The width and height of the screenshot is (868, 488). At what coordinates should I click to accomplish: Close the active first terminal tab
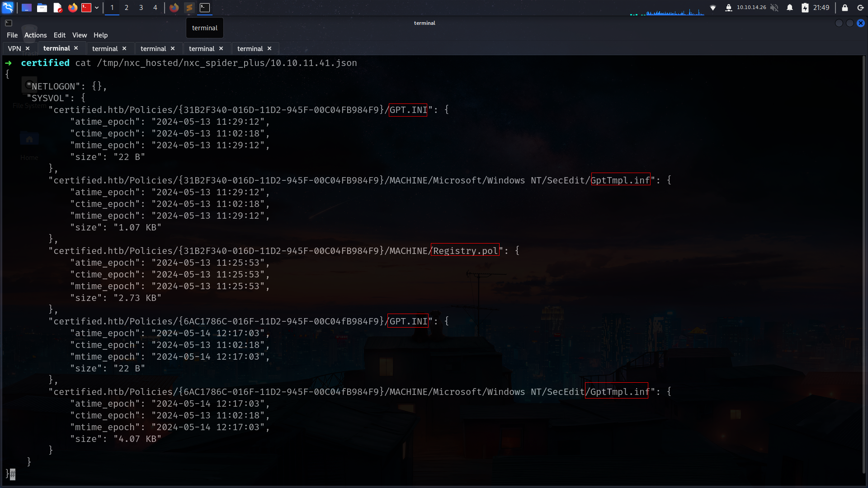(76, 48)
